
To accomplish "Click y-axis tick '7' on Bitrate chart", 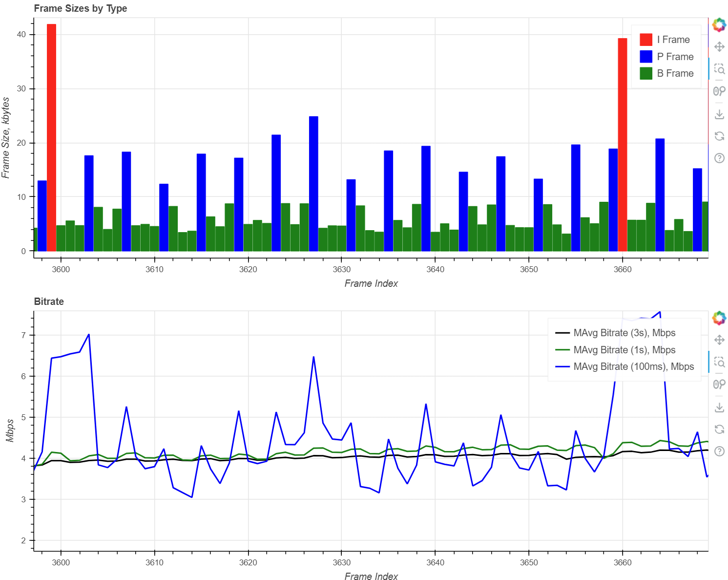I will point(24,335).
